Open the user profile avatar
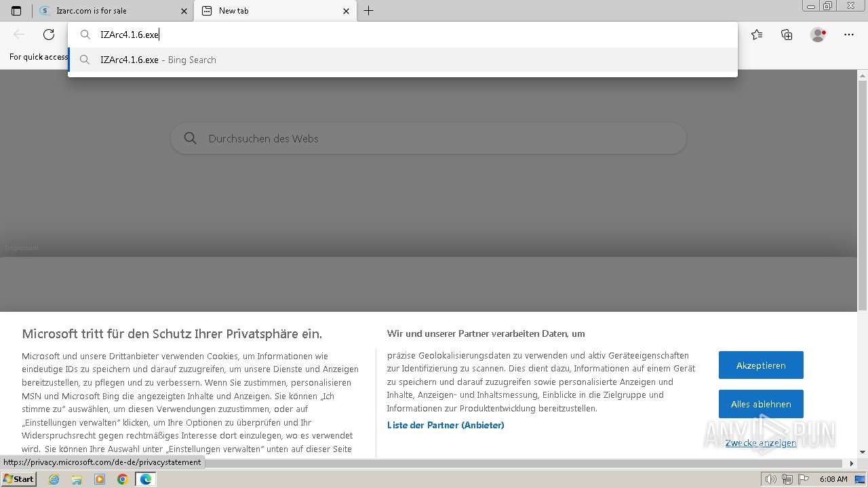Viewport: 868px width, 488px height. coord(818,35)
